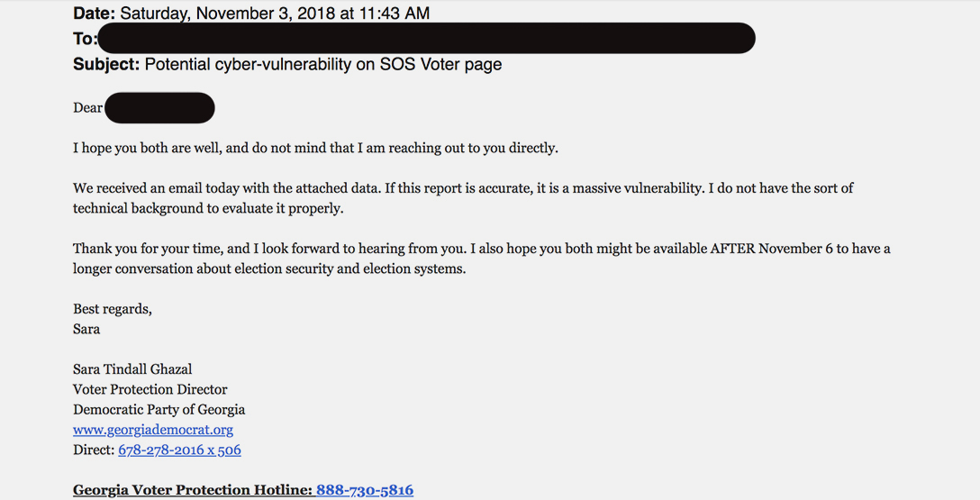980x500 pixels.
Task: Click the Sara Tindall Ghazal signature name
Action: click(132, 368)
